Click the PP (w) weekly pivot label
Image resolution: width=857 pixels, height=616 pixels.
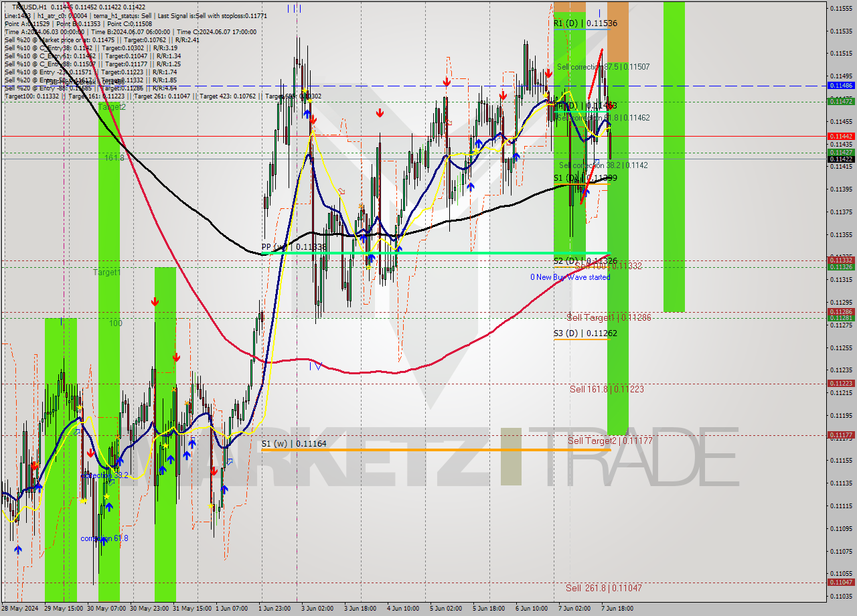pyautogui.click(x=294, y=247)
